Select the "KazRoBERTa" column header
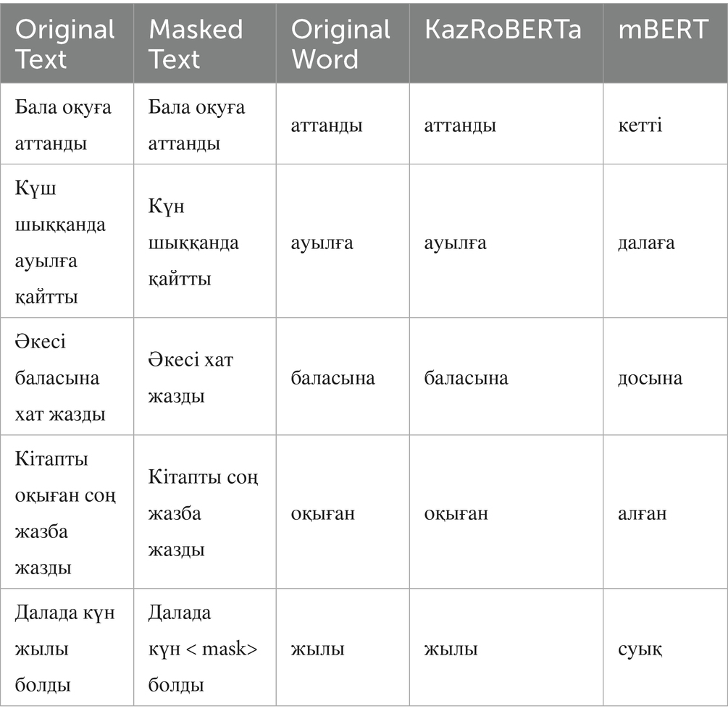 pyautogui.click(x=505, y=30)
